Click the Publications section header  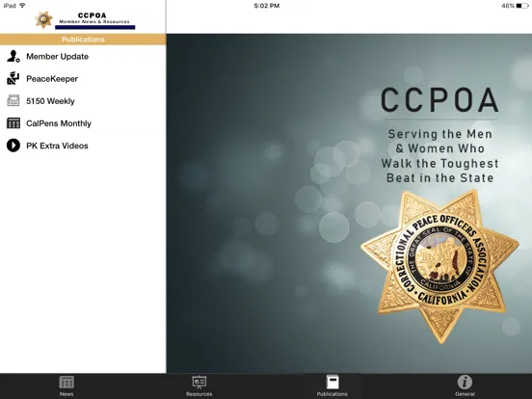(x=83, y=40)
